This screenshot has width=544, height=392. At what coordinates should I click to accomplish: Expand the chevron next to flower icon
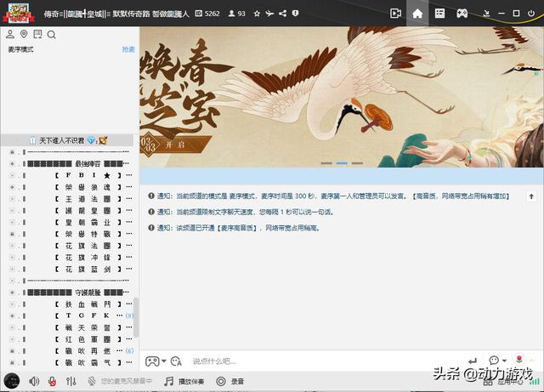click(x=532, y=360)
